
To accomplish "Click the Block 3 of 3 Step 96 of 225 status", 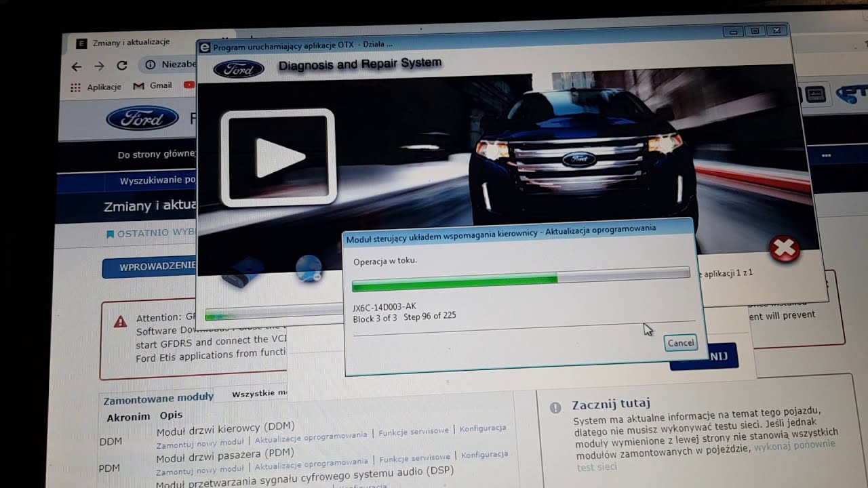I will 404,317.
